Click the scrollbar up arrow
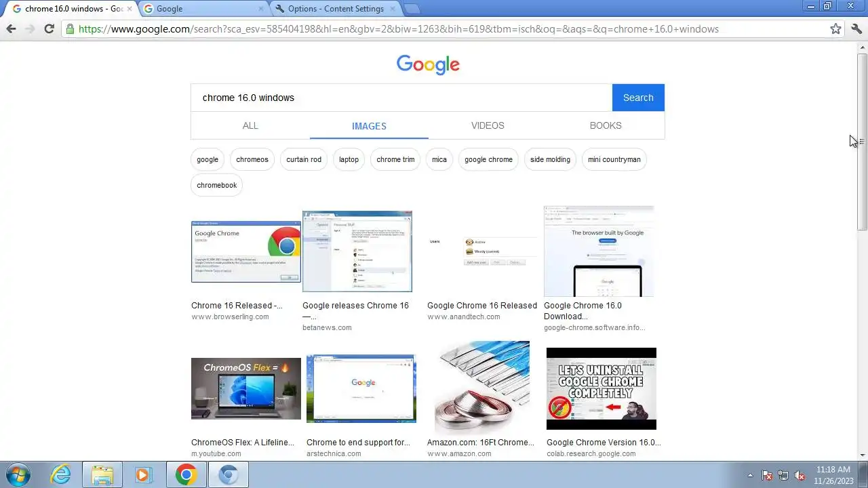This screenshot has height=488, width=868. tap(862, 47)
